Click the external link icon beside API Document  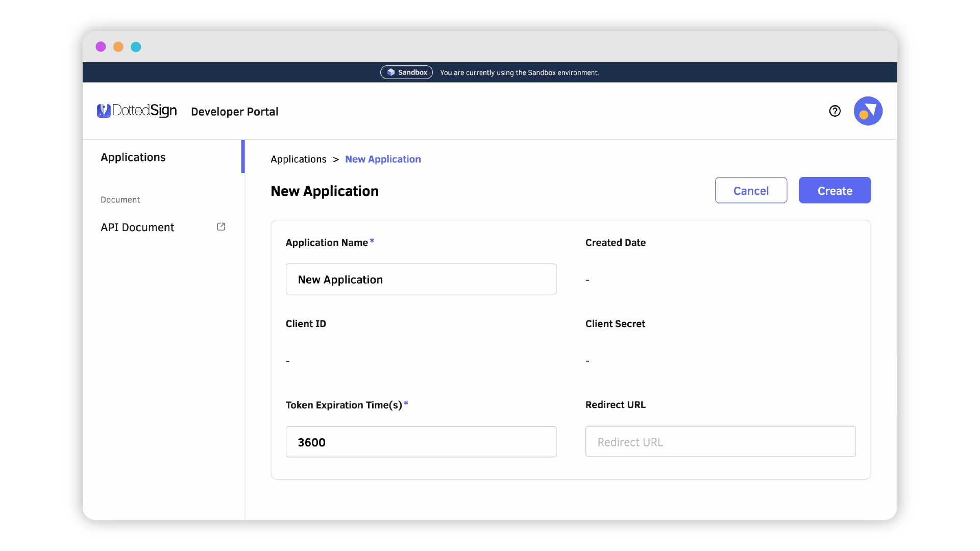click(220, 226)
